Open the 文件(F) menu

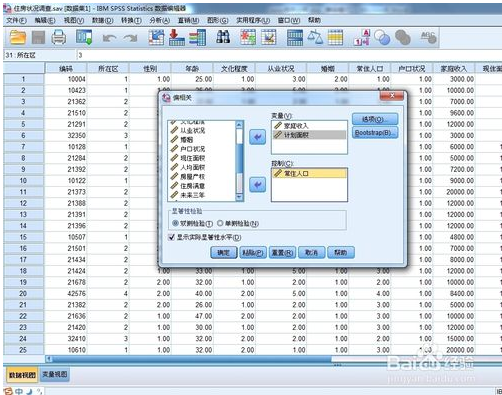click(x=16, y=21)
